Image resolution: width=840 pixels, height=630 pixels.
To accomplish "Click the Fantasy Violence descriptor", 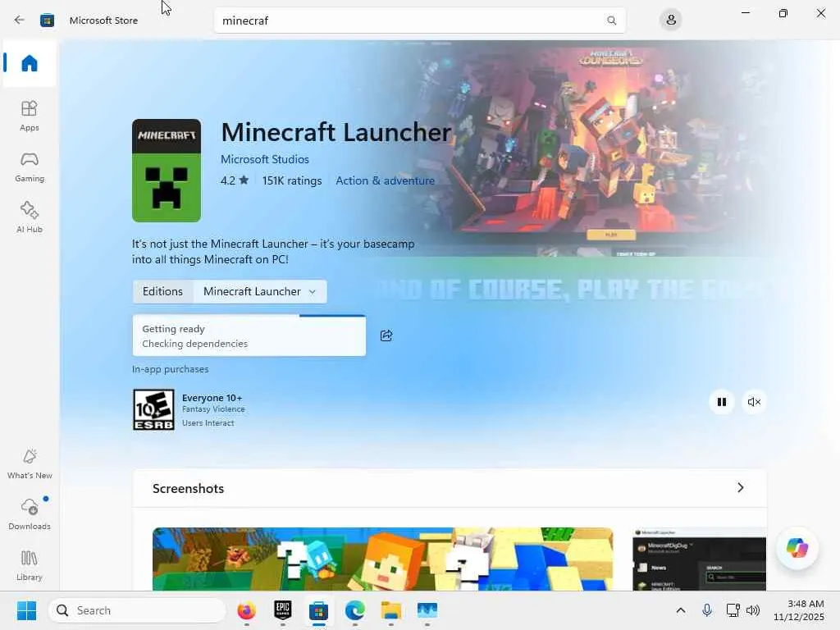I will click(213, 409).
